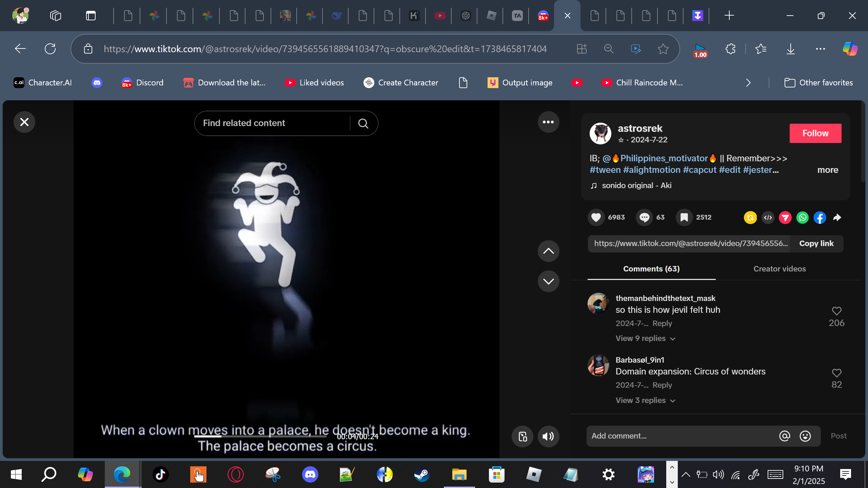Open Discord from the Windows taskbar
Image resolution: width=868 pixels, height=488 pixels.
(x=310, y=474)
